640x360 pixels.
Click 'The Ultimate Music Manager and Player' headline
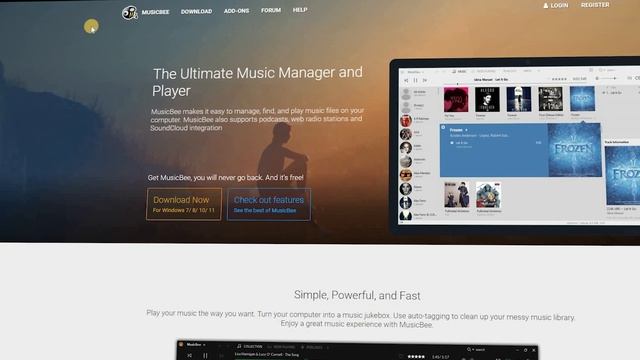[257, 82]
